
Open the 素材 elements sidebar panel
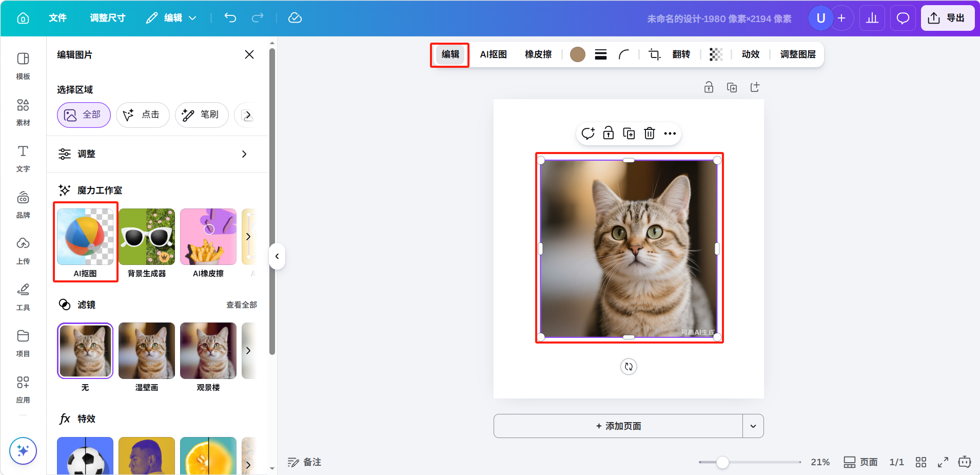(23, 112)
